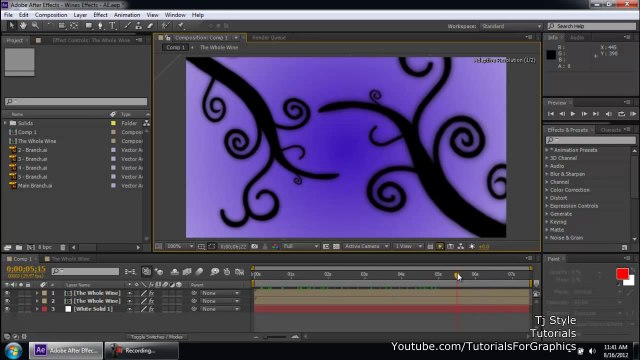The image size is (640, 360).
Task: Select the Pen tool
Action: 100,26
